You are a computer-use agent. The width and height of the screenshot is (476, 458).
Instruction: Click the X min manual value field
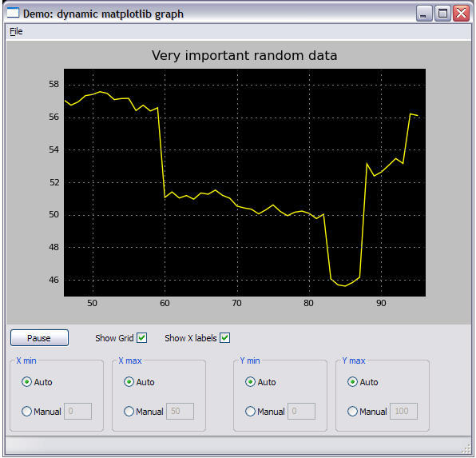coord(77,411)
